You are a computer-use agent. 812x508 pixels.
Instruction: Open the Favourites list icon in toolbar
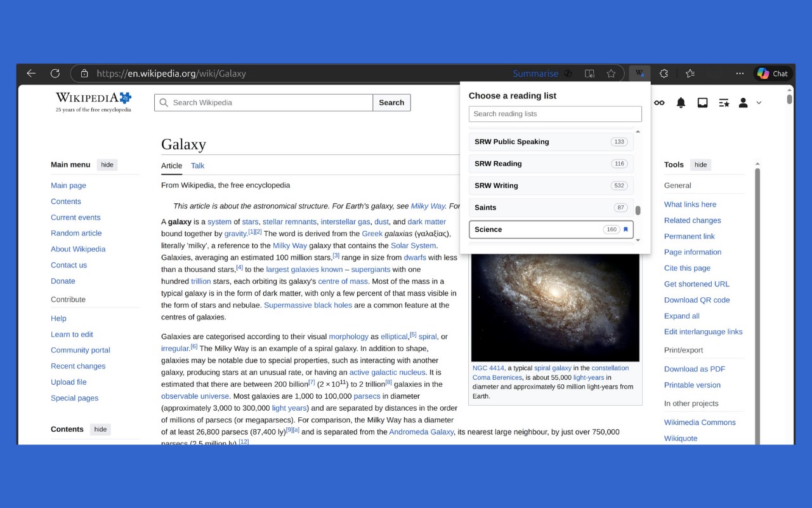690,74
